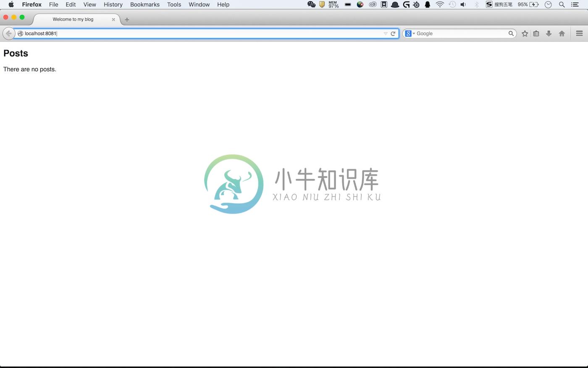Open the File menu

pos(53,5)
